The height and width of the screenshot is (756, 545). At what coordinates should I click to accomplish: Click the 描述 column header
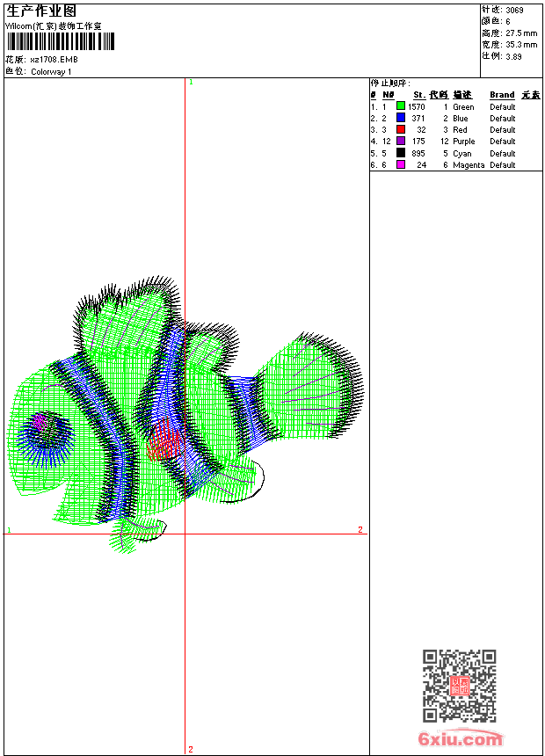tap(462, 95)
